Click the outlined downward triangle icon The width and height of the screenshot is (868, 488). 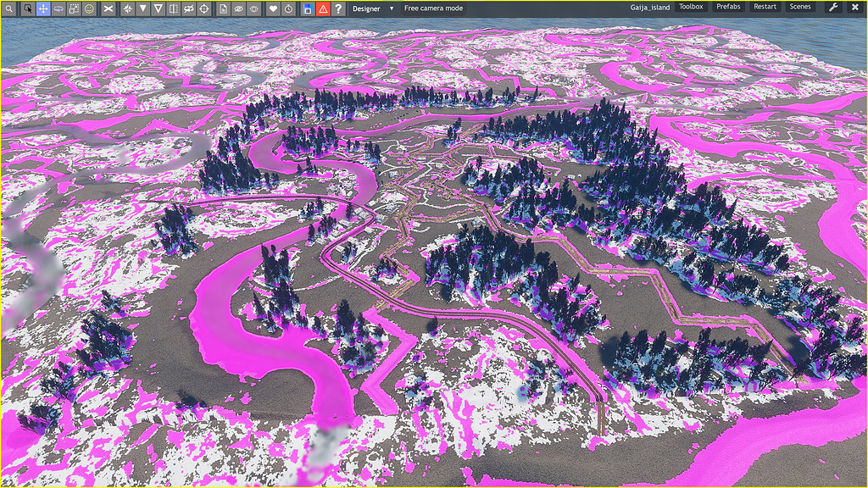pos(159,8)
